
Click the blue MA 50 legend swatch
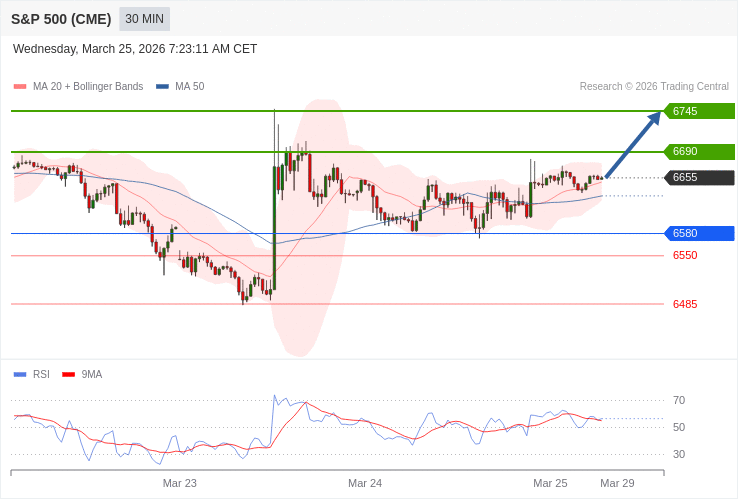pyautogui.click(x=162, y=87)
